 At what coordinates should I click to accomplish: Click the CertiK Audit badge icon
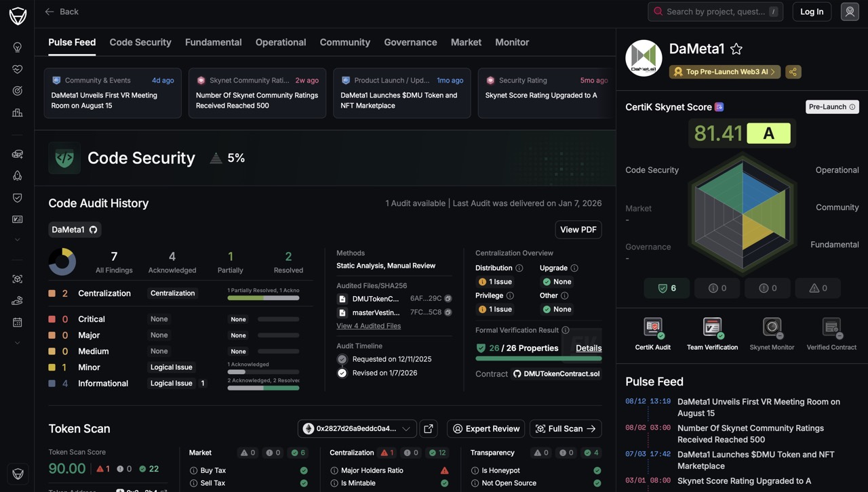pos(653,327)
